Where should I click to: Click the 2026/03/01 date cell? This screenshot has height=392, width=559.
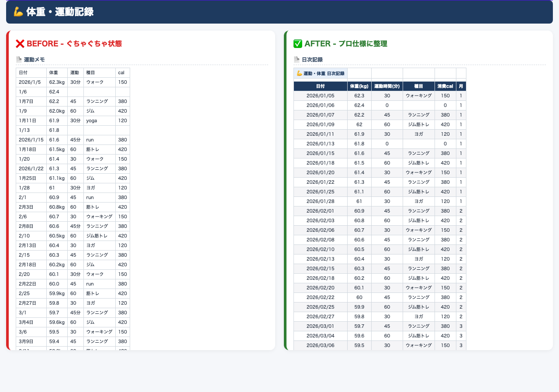[x=321, y=326]
